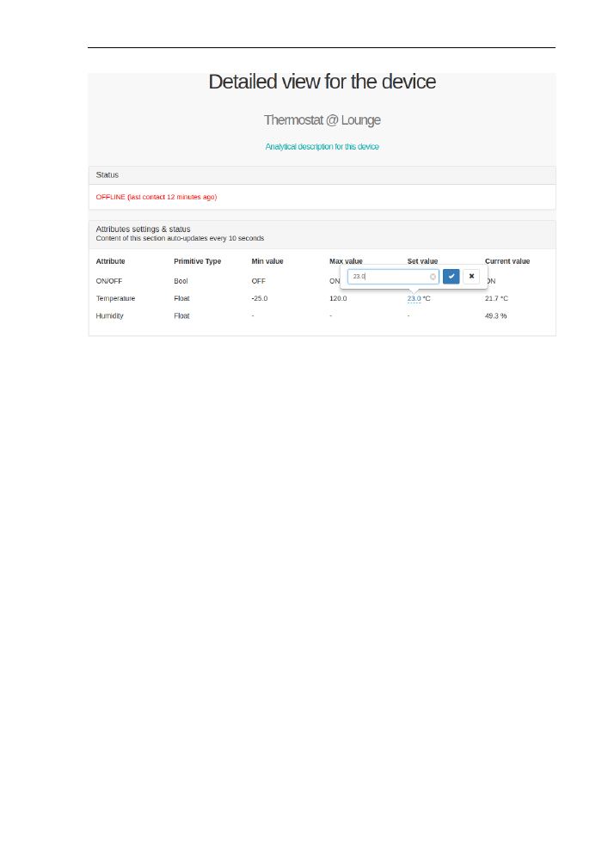Click the Attribute column header
Screen dimensions: 614x868
(110, 261)
